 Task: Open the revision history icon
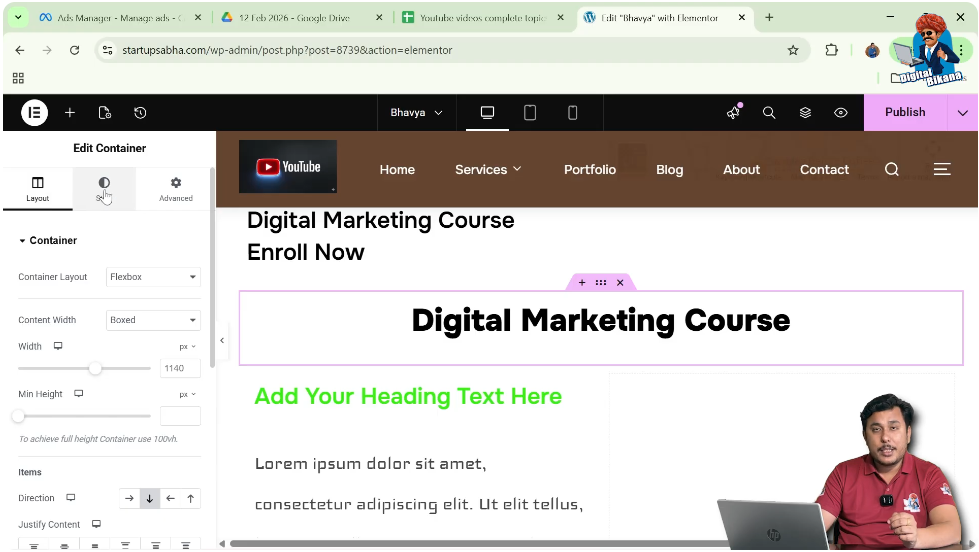pos(140,113)
